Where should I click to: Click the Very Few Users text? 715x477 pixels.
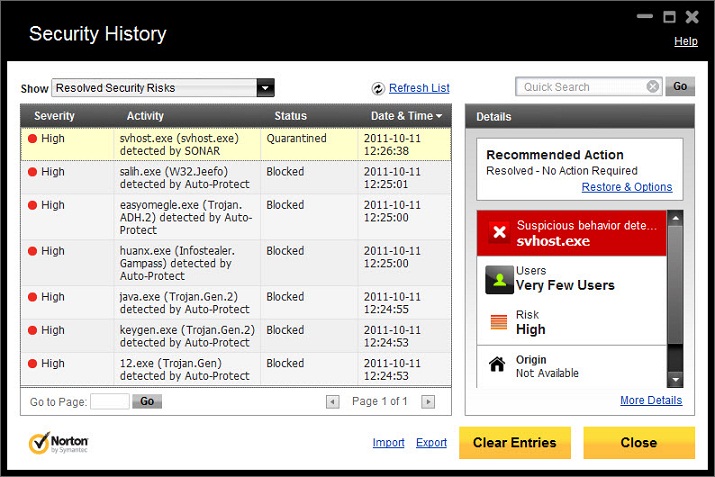(565, 285)
